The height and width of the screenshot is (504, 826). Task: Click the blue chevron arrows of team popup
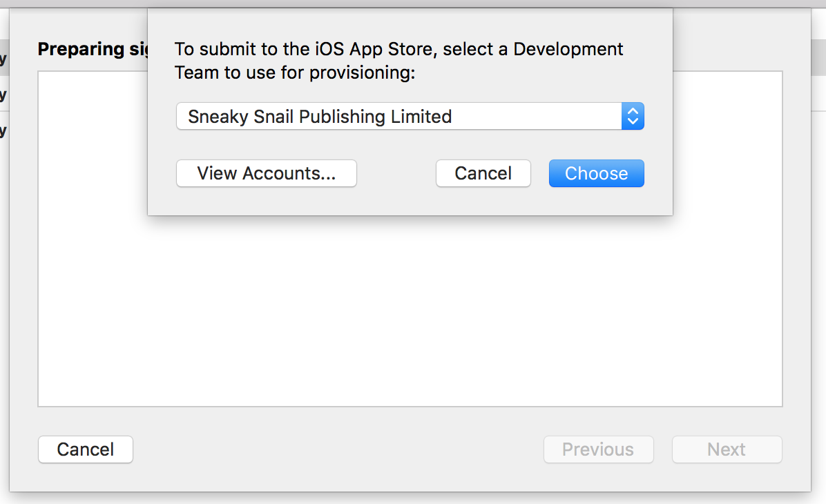click(633, 117)
